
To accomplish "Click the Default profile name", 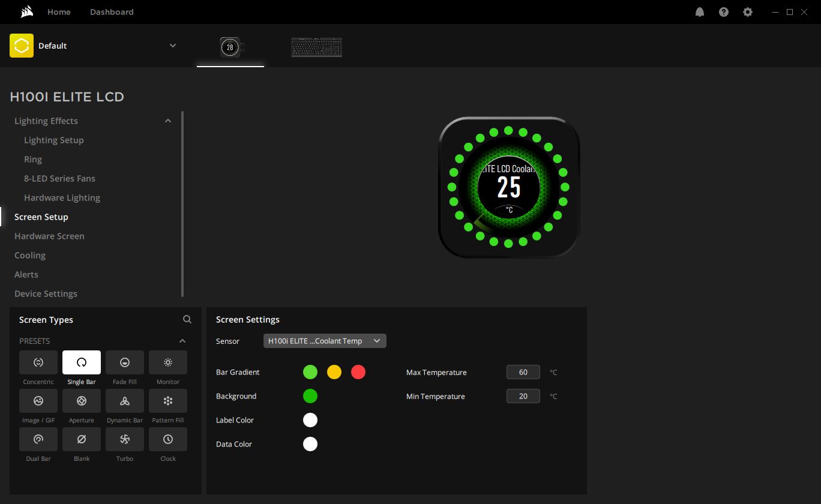I will coord(52,46).
